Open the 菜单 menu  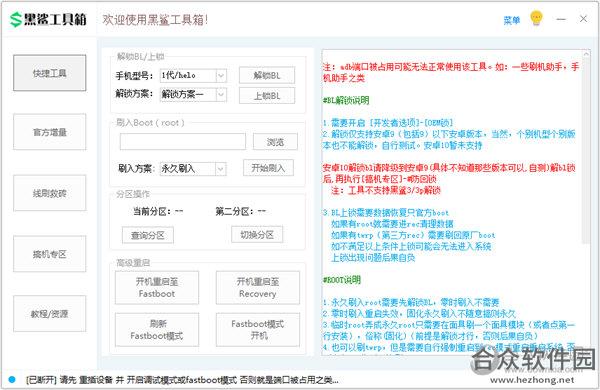[512, 20]
